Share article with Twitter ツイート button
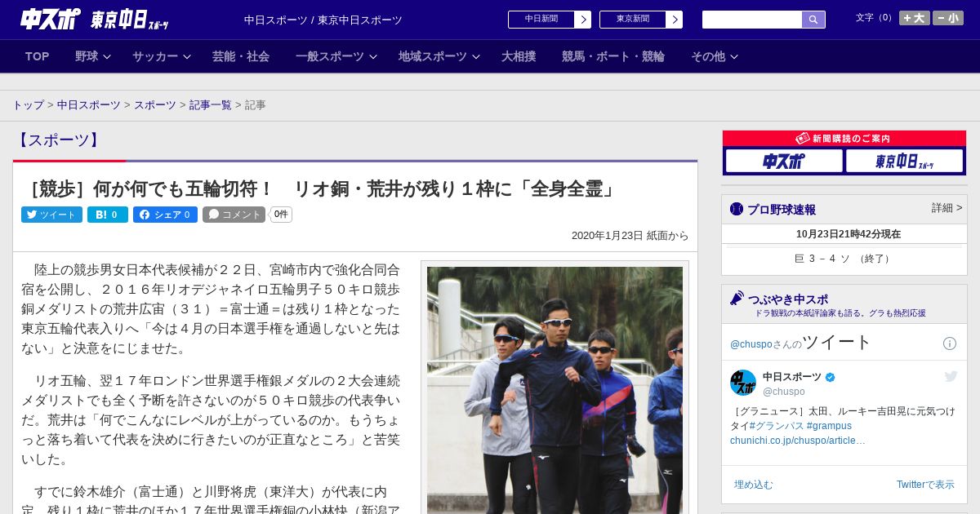 (x=51, y=215)
